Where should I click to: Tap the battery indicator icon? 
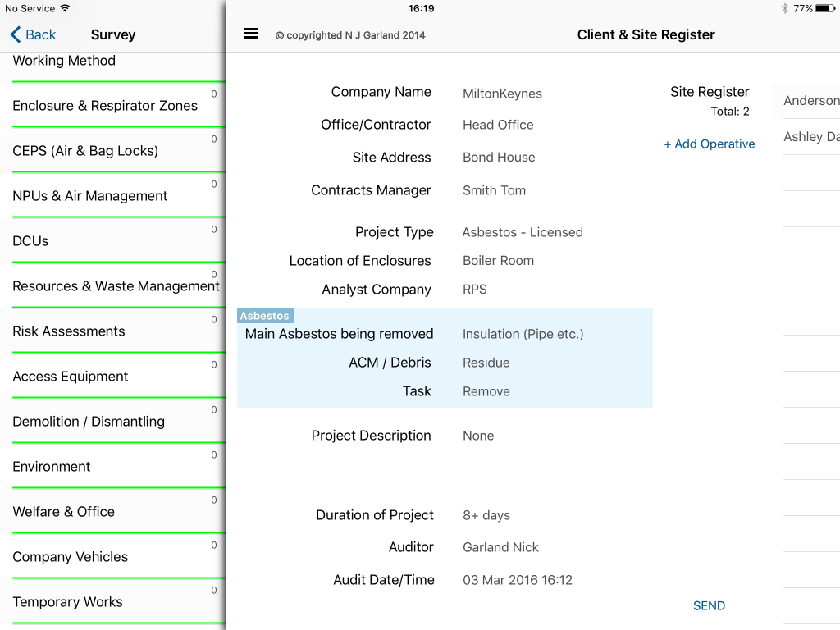pyautogui.click(x=825, y=8)
